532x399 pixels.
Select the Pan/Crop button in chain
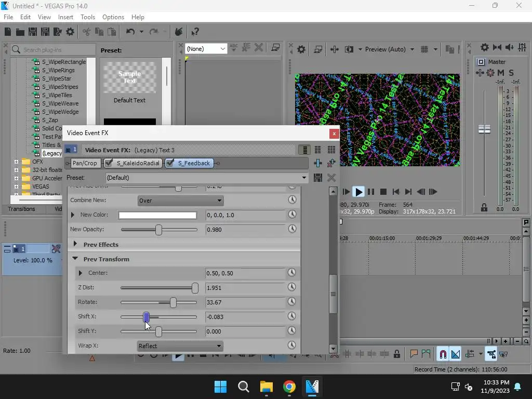85,163
